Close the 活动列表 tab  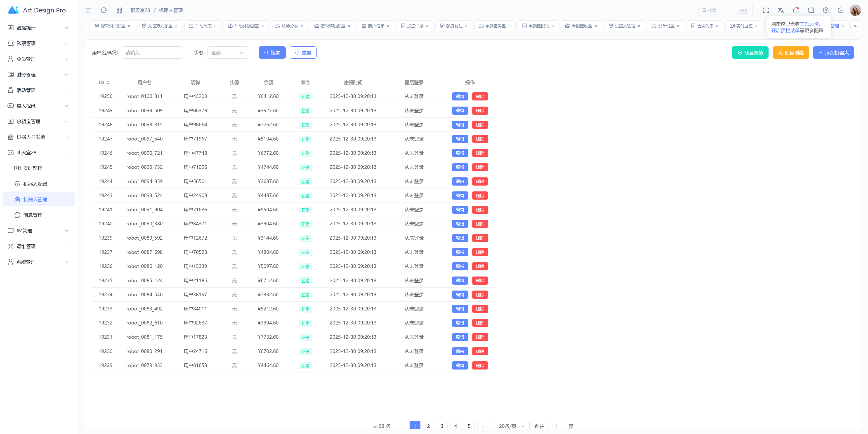(215, 26)
